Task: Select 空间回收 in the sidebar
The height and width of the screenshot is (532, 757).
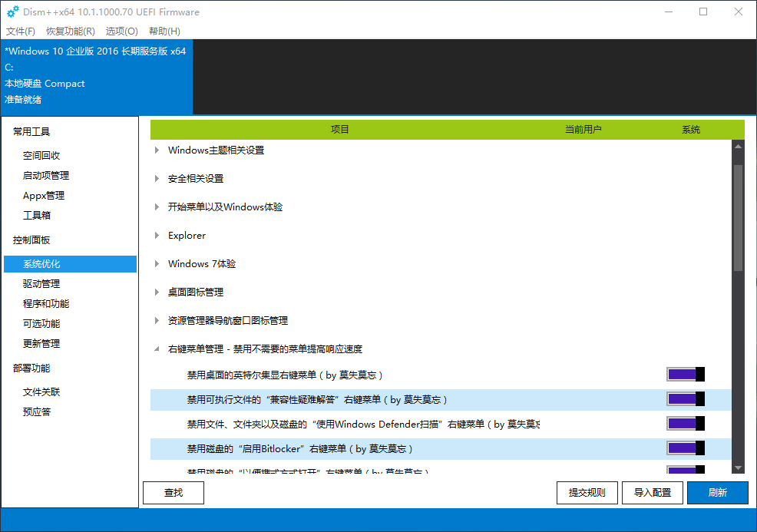Action: tap(41, 156)
